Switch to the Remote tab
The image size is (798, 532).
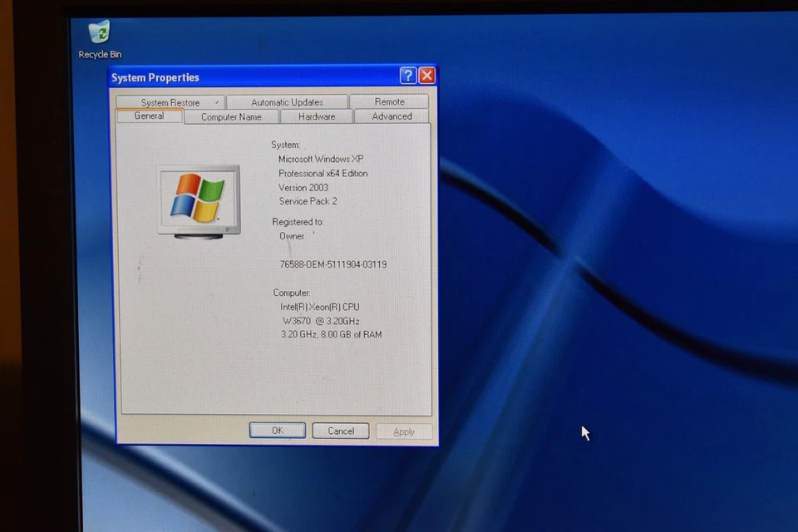pyautogui.click(x=390, y=101)
